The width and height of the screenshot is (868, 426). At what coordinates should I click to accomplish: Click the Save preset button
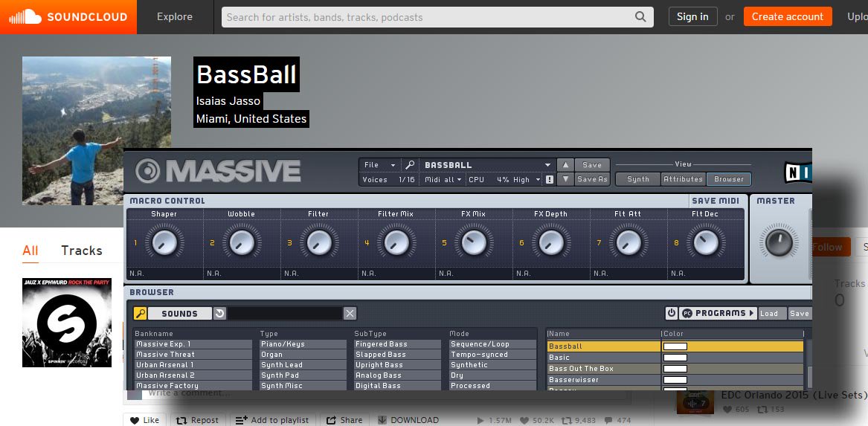pos(592,165)
